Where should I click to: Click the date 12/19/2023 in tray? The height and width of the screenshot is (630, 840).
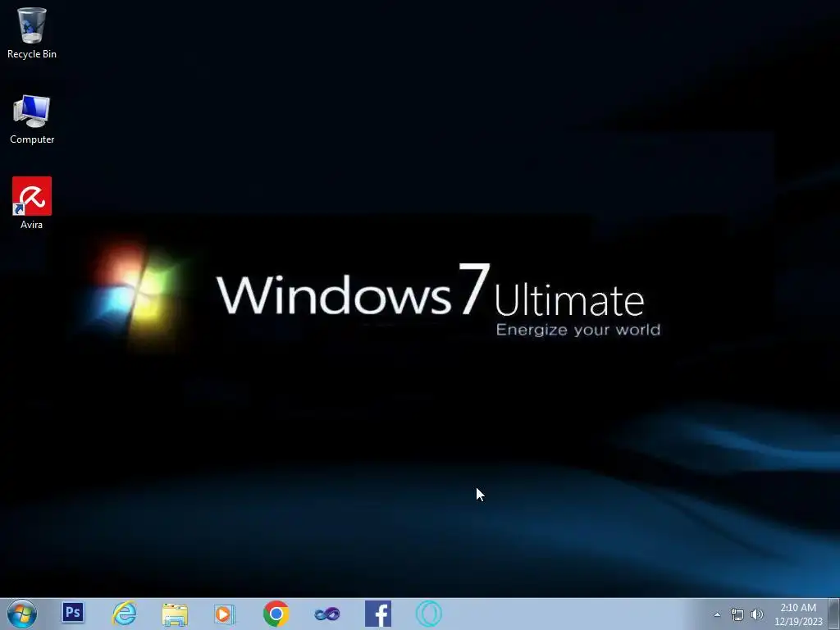pos(798,622)
